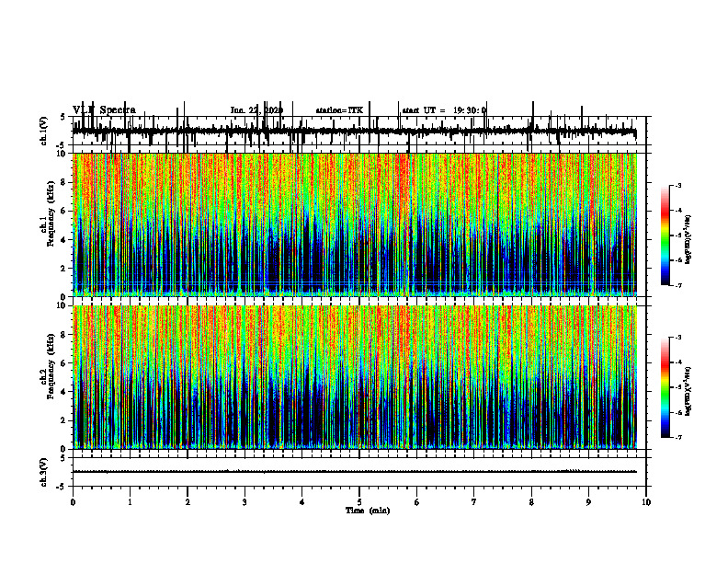The image size is (728, 563).
Task: Click the ch.1 colorbar 'log(PSD)(V²/Hz)' label
Action: [x=688, y=239]
